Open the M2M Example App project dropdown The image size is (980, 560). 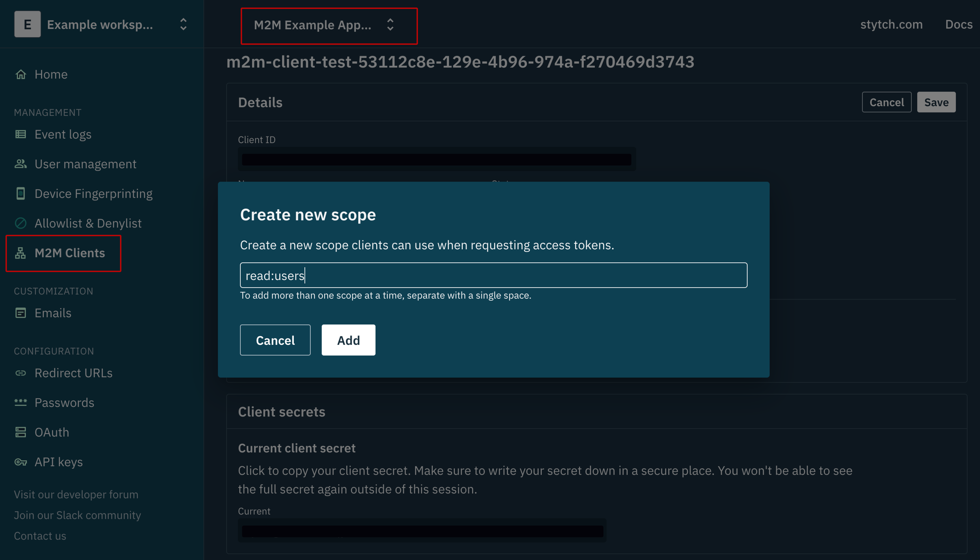pos(329,25)
